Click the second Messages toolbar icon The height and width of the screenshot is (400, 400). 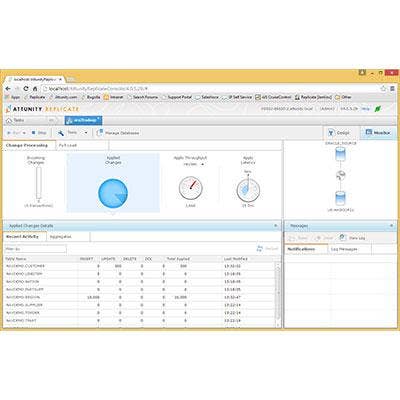[x=318, y=238]
